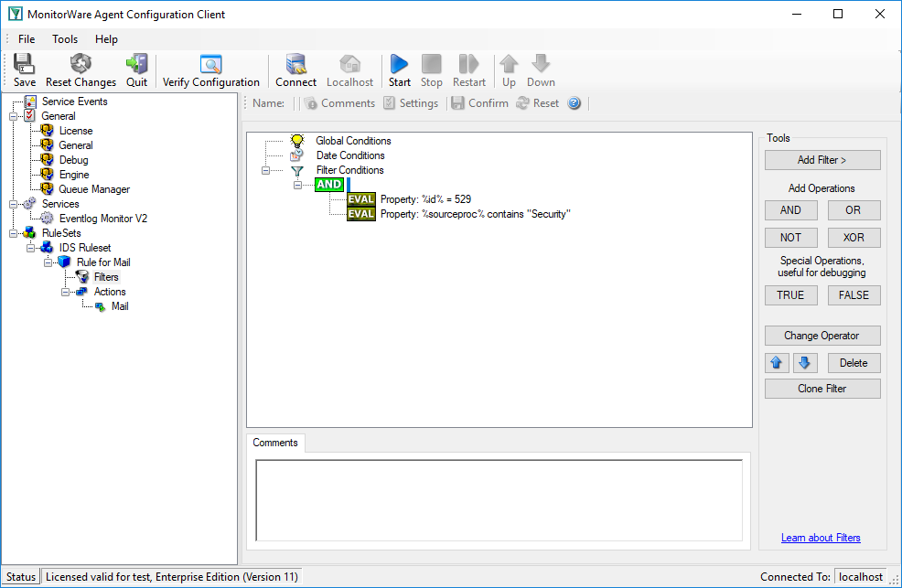
Task: Select the Filter Conditions funnel icon
Action: [x=296, y=170]
